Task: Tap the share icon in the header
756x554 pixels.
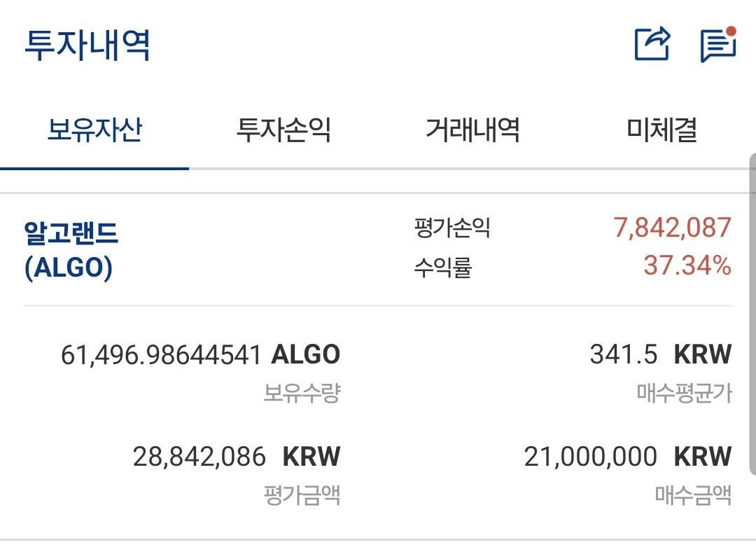Action: point(652,45)
